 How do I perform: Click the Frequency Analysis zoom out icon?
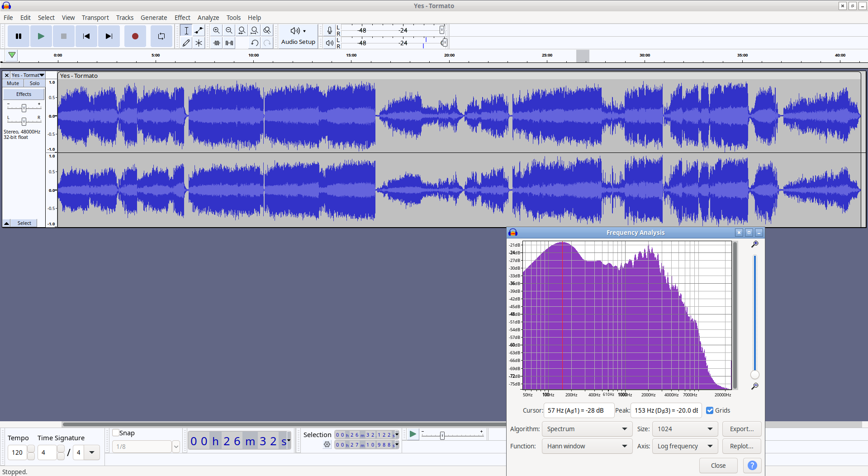pos(754,386)
